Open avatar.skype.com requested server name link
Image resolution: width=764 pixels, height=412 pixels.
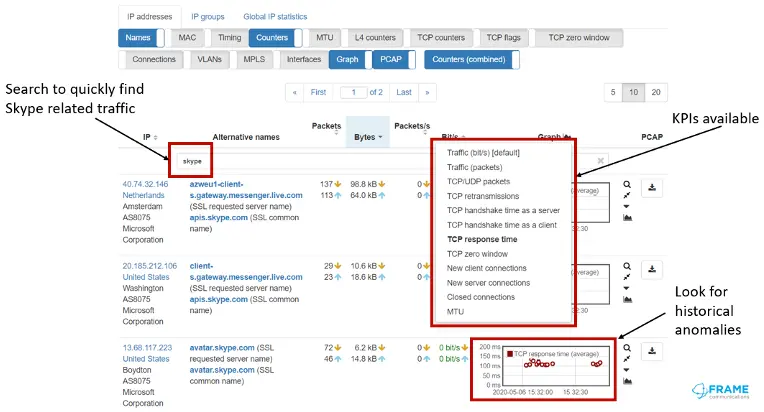coord(222,348)
